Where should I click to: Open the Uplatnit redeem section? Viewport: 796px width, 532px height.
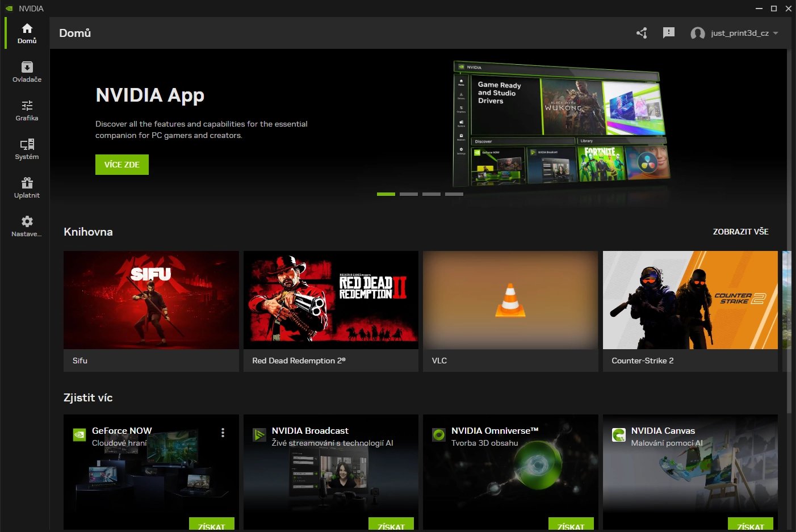(x=27, y=187)
